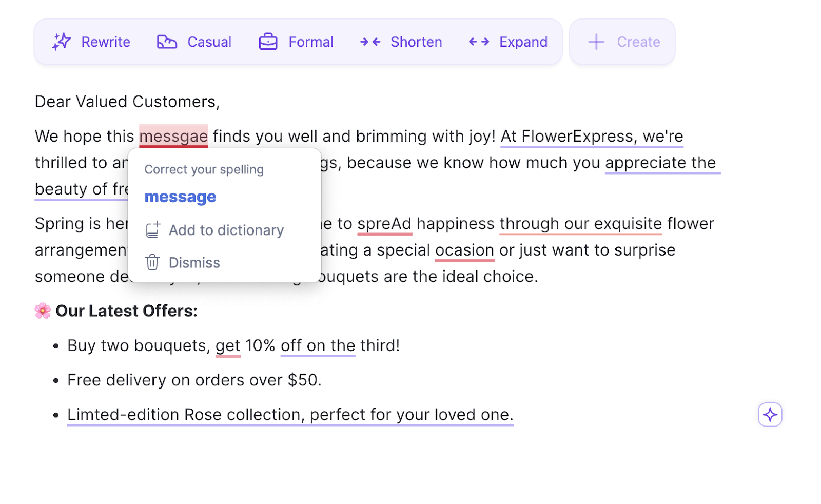Click the plus icon beside Create
The width and height of the screenshot is (821, 504).
coord(596,42)
